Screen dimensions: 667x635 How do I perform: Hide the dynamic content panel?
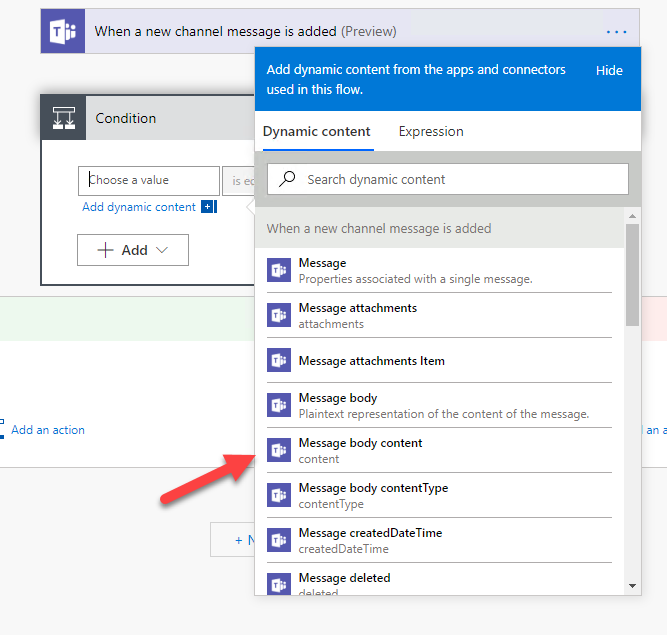(609, 71)
